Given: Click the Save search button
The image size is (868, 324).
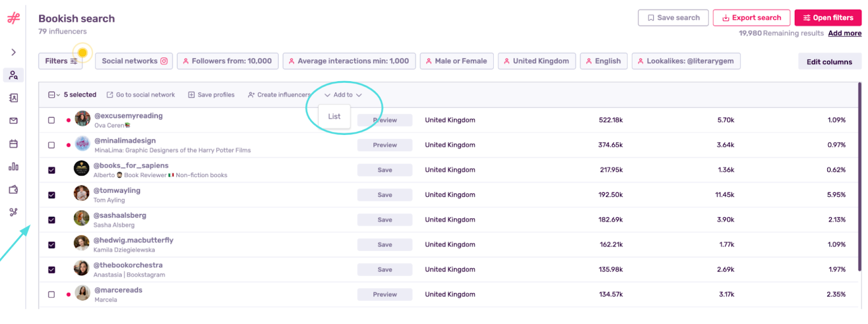Looking at the screenshot, I should point(673,18).
